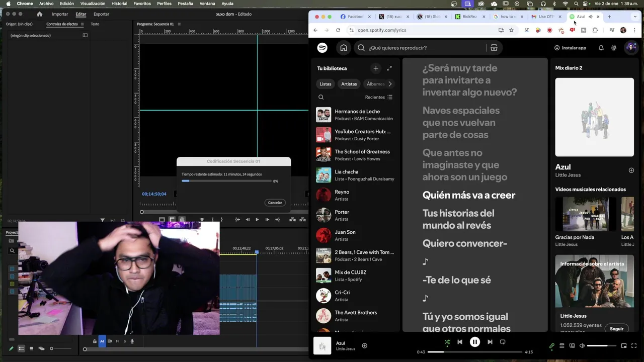Enter Spotify full screen mode
The width and height of the screenshot is (644, 362).
tap(634, 346)
